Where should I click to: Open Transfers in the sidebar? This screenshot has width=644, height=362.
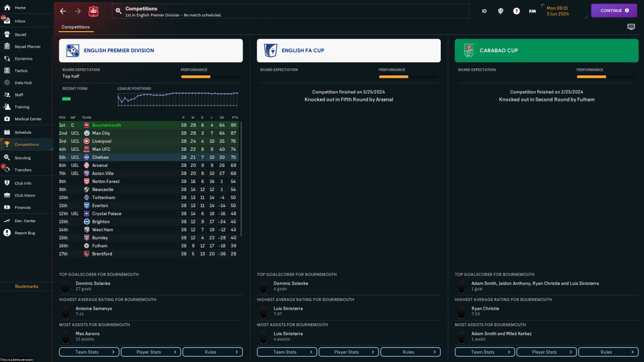(23, 170)
